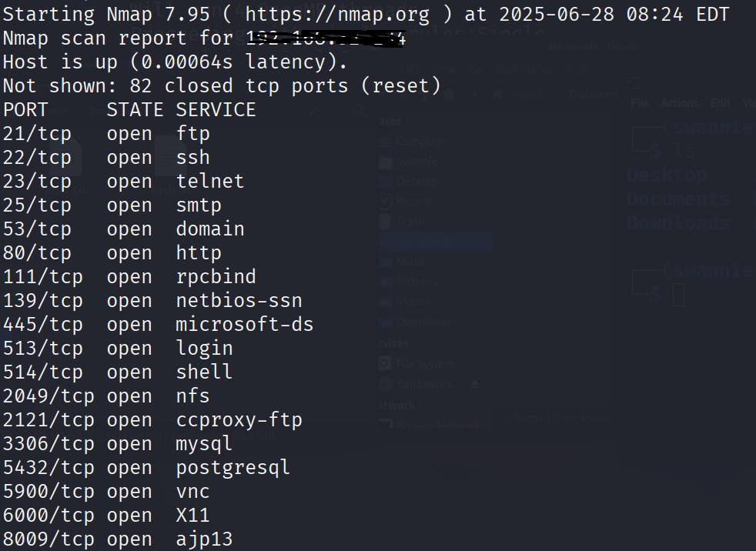Click the swannie breadcrumb path button
756x551 pixels.
coord(522,94)
